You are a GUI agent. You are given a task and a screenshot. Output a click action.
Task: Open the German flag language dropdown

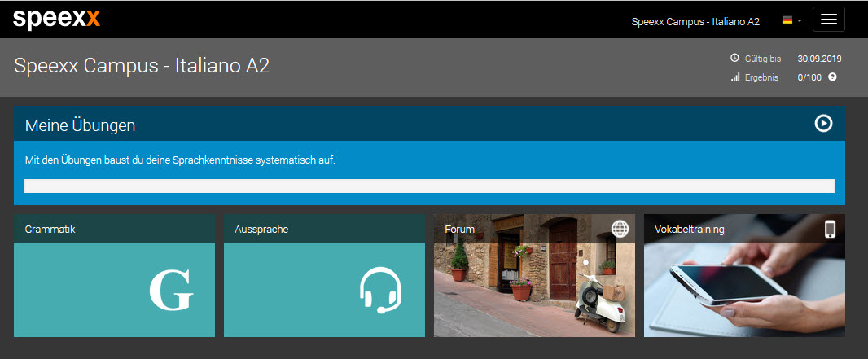tap(791, 20)
